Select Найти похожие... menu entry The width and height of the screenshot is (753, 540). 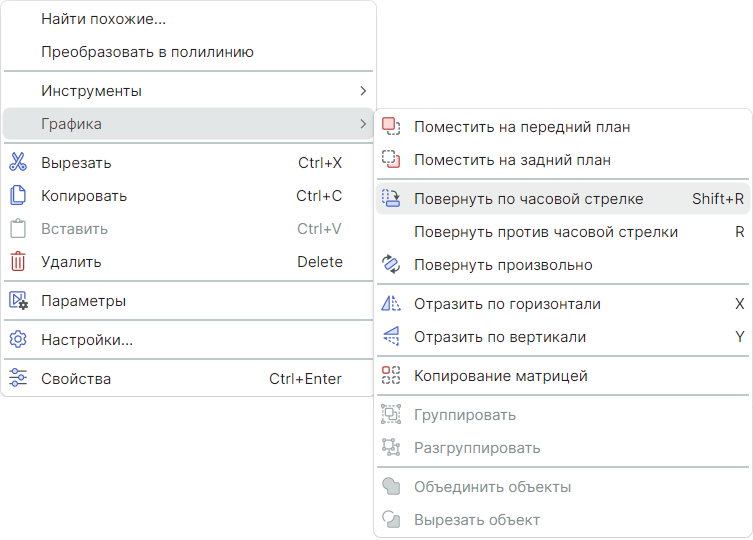pos(103,19)
